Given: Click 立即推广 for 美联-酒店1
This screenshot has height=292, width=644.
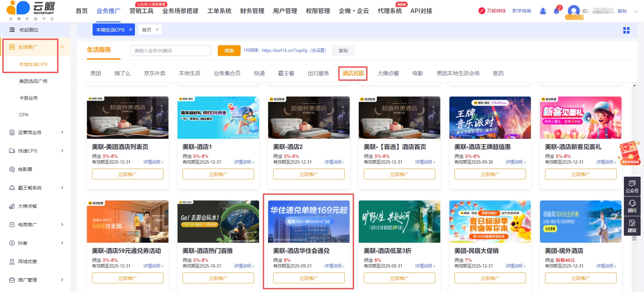Looking at the screenshot, I should [218, 174].
